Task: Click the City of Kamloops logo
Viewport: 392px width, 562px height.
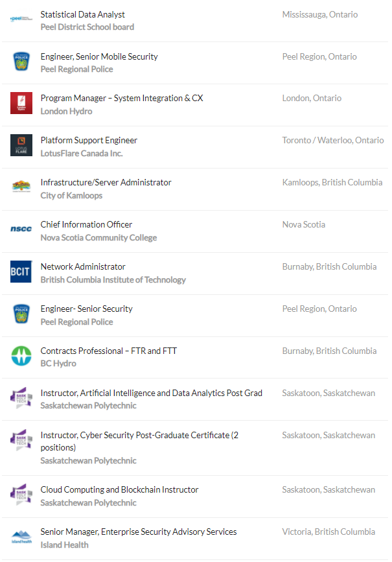Action: [x=21, y=188]
